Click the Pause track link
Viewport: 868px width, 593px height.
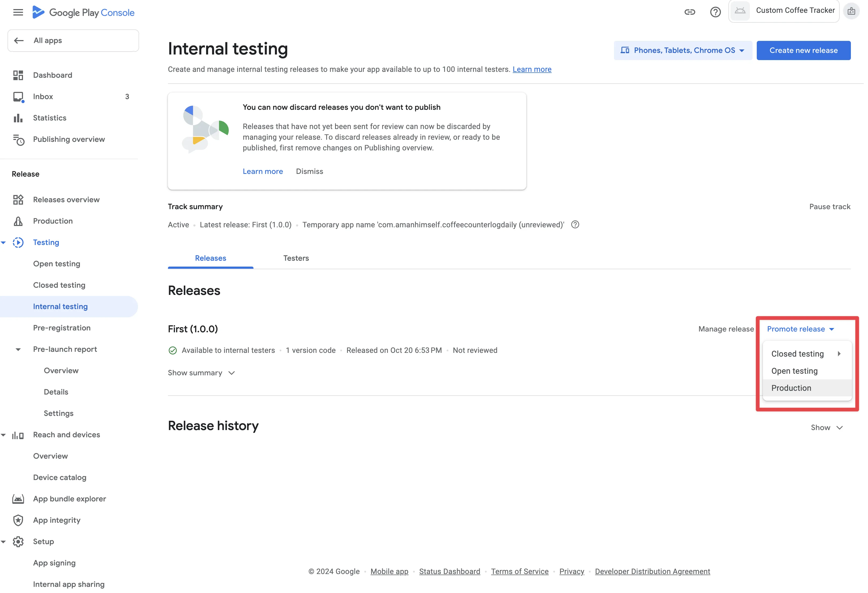coord(829,207)
